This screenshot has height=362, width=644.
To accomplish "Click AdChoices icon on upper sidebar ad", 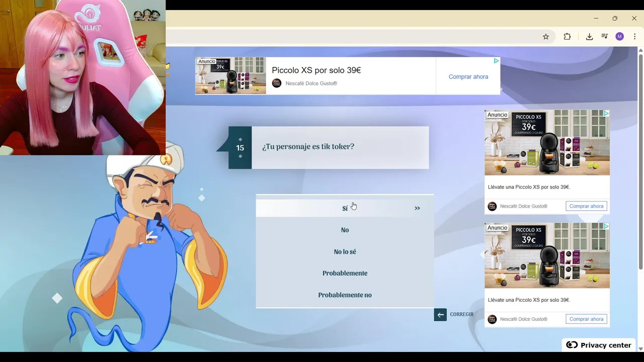I will click(x=606, y=114).
